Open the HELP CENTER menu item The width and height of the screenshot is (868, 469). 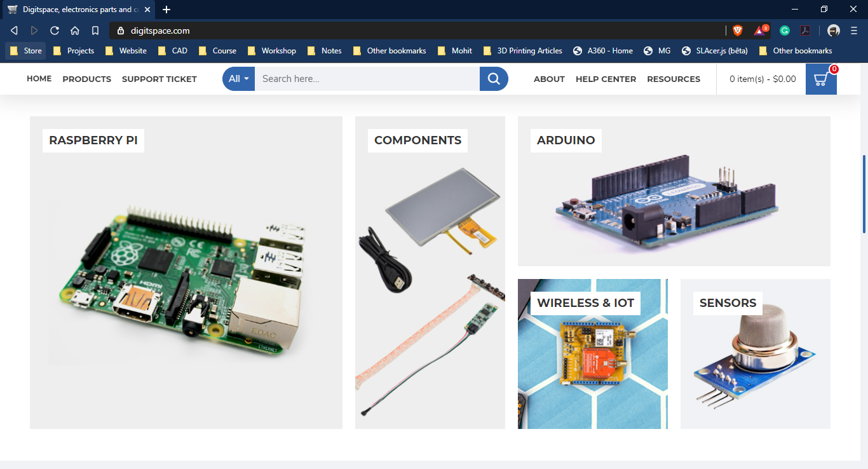coord(606,79)
